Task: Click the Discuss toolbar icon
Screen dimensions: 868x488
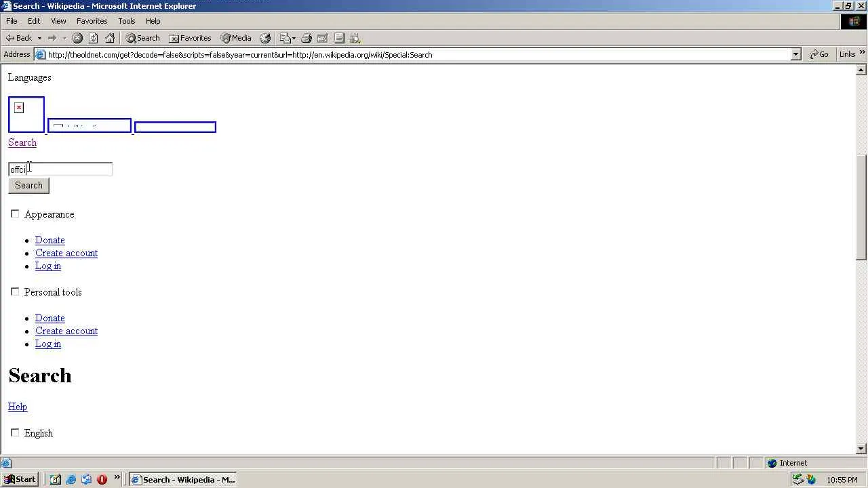Action: (x=339, y=38)
